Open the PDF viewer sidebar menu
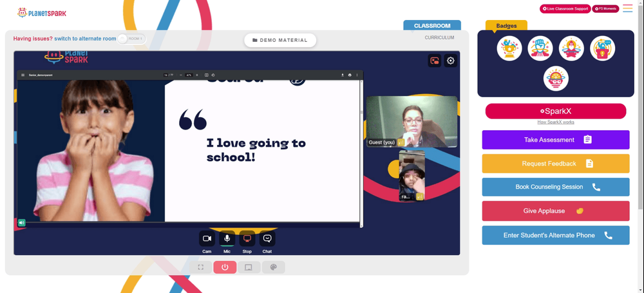Image resolution: width=644 pixels, height=293 pixels. [x=23, y=75]
